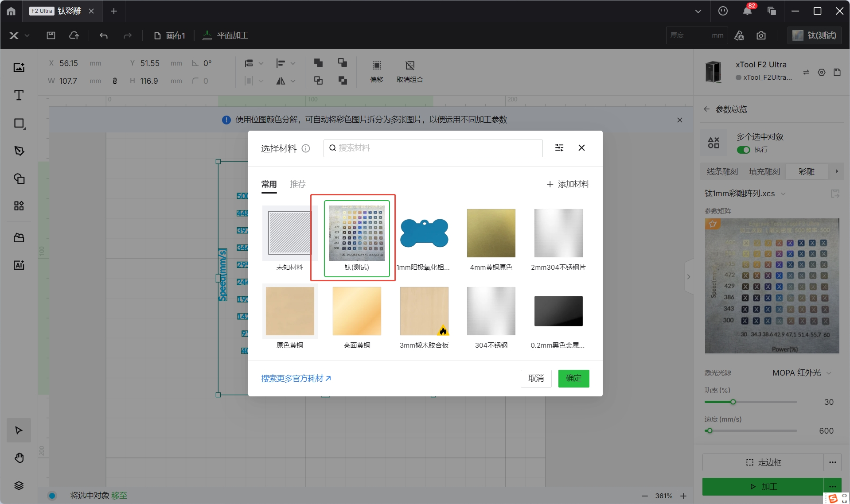Open the image import tool in sidebar
The image size is (850, 504).
[x=19, y=67]
